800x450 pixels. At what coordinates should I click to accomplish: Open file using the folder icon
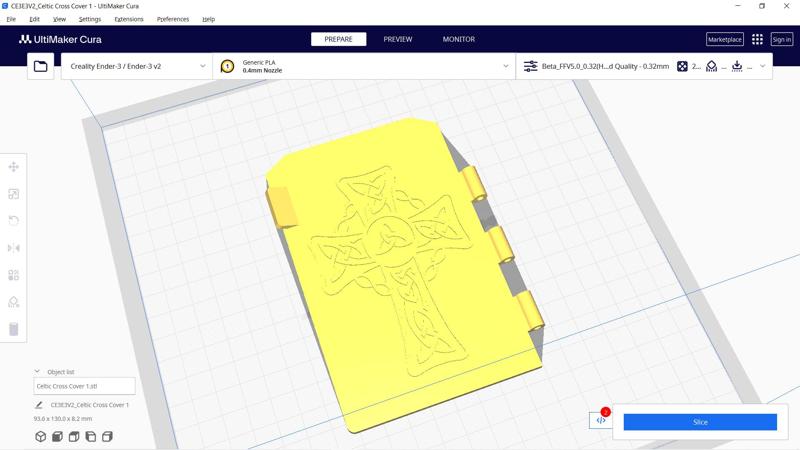pos(40,66)
